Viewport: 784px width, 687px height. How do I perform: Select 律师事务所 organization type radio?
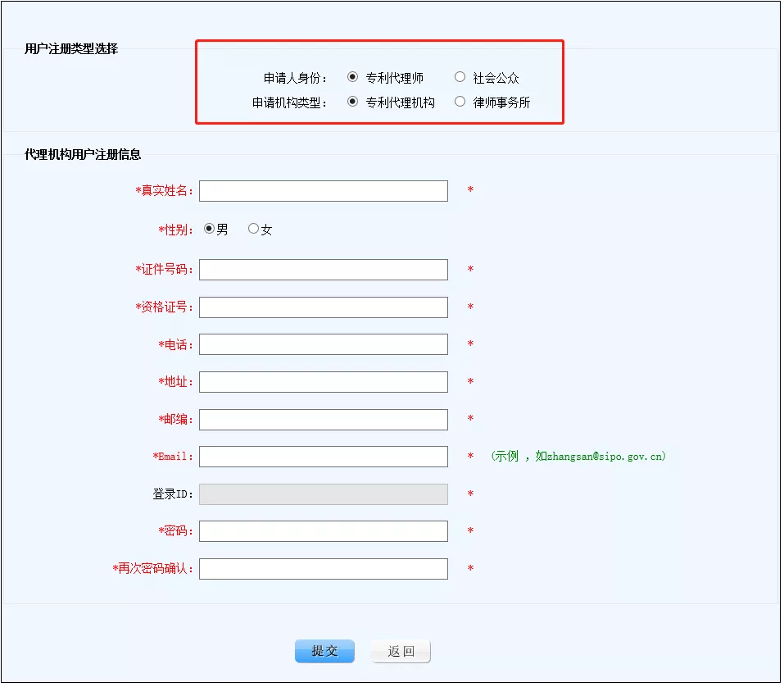460,102
